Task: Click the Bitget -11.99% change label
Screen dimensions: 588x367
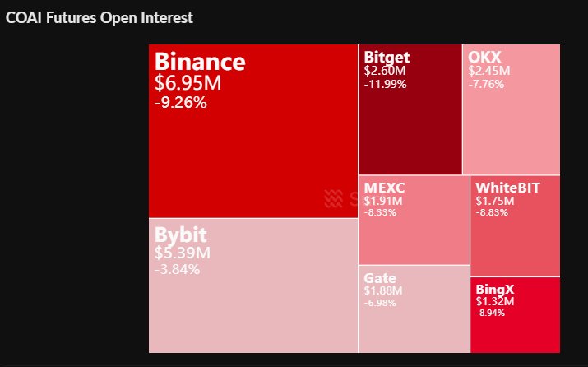Action: [385, 84]
